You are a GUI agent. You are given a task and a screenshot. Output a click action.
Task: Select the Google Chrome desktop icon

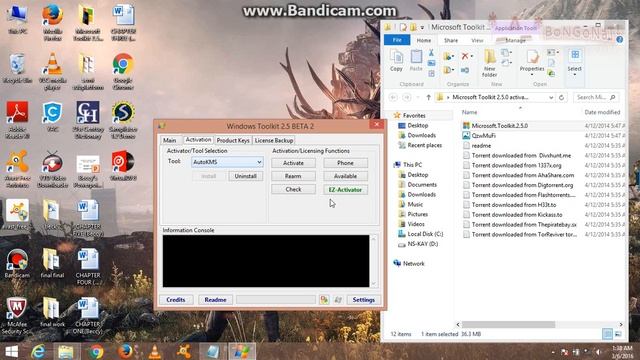(x=123, y=71)
